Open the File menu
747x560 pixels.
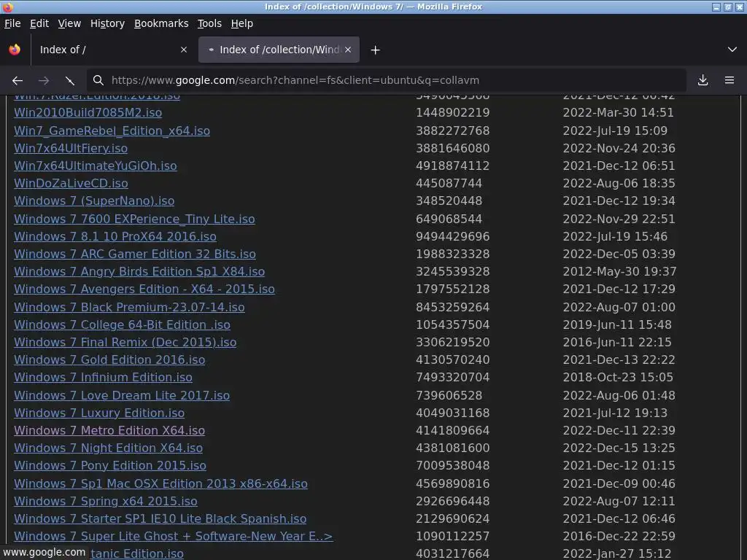(x=12, y=23)
